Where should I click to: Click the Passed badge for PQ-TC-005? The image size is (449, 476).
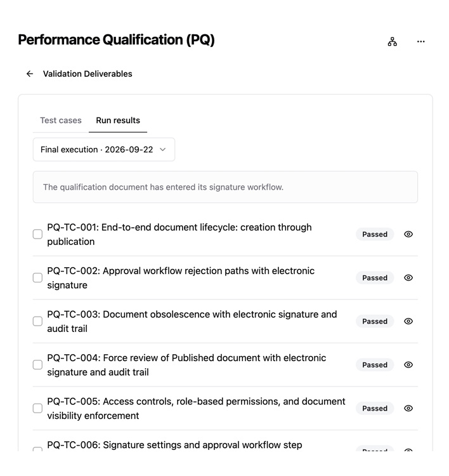[375, 408]
